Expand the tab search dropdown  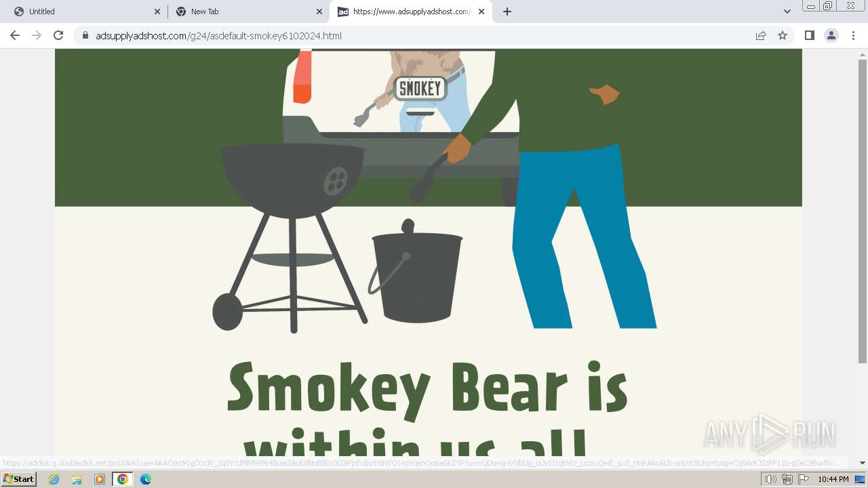click(x=787, y=12)
